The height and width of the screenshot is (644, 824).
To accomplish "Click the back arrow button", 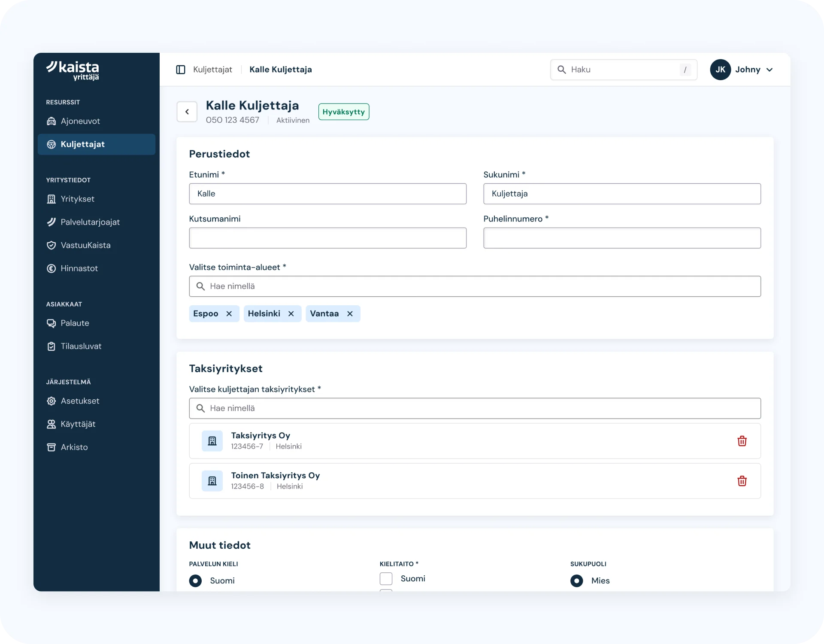I will (187, 112).
